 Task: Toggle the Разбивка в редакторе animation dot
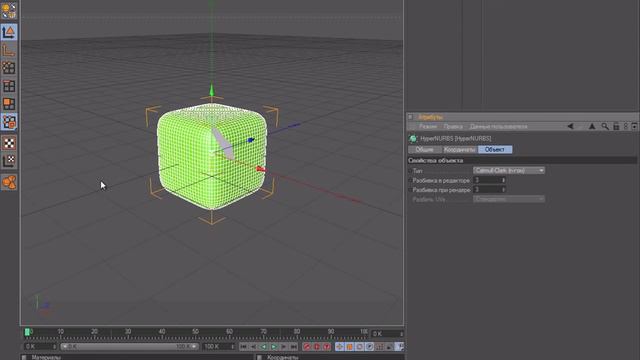tap(410, 180)
